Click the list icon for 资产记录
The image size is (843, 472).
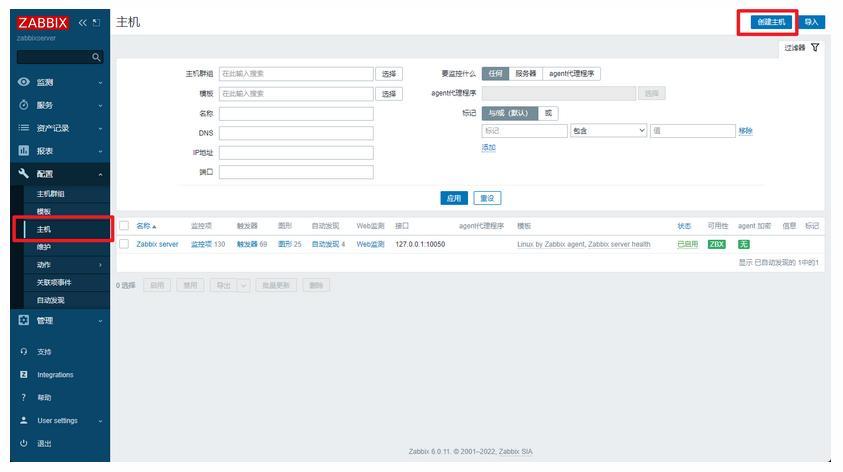click(24, 128)
